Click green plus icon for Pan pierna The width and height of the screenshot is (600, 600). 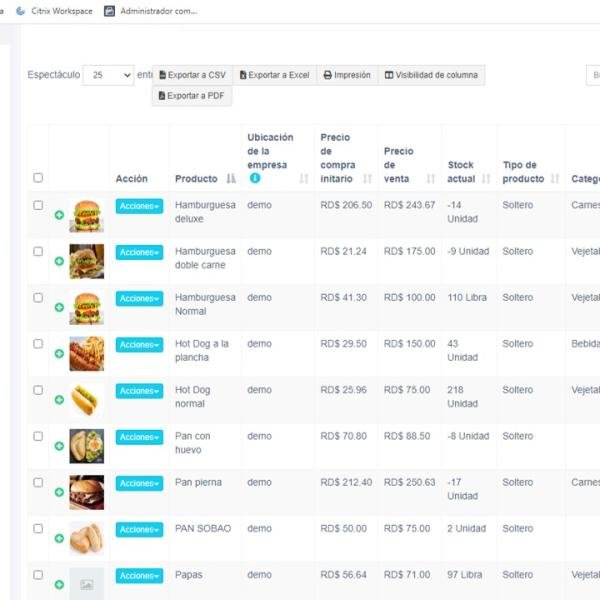pos(59,492)
